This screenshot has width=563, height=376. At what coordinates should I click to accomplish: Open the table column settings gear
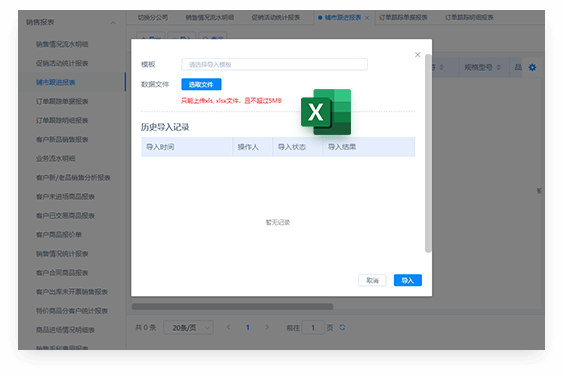[x=532, y=67]
